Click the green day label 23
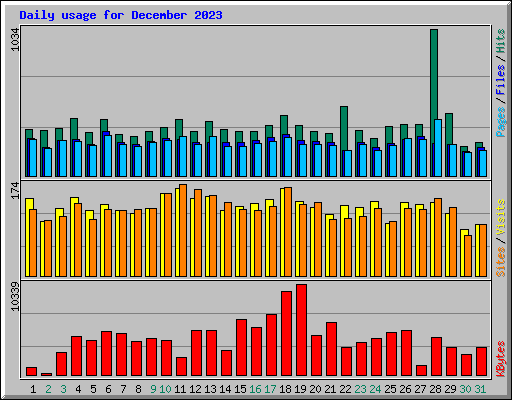 coord(360,389)
